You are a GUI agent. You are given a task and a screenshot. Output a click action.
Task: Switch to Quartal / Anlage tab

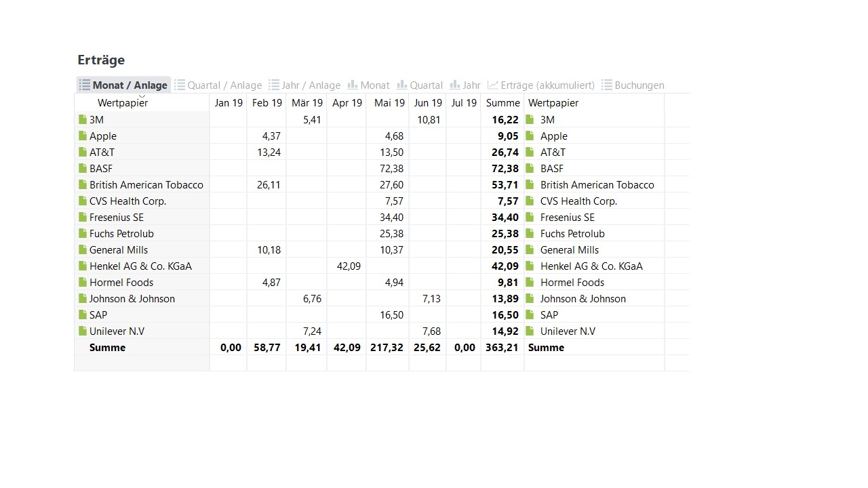click(x=218, y=85)
